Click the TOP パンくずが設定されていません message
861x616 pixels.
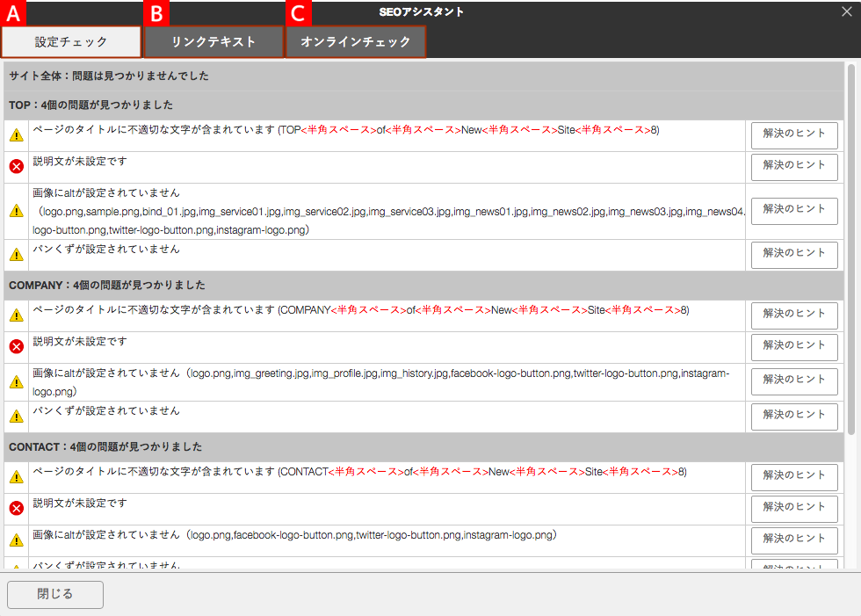pyautogui.click(x=106, y=250)
